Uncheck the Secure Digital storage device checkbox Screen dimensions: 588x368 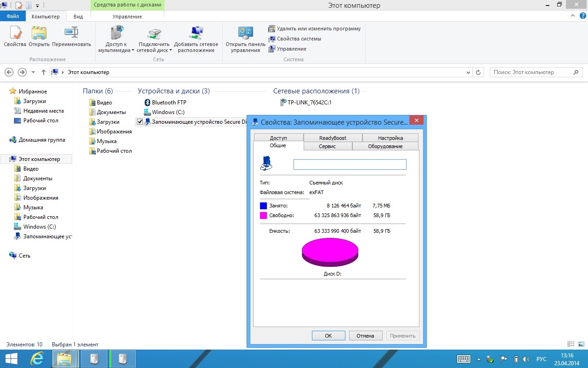(140, 122)
